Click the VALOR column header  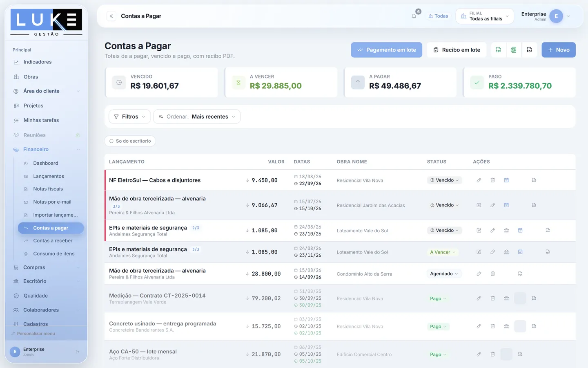pos(276,162)
